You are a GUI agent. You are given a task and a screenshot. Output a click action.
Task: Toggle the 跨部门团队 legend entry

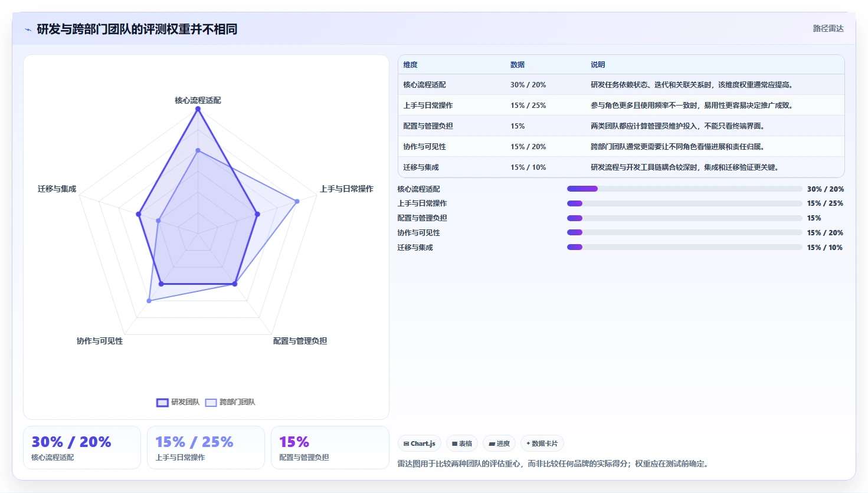click(230, 402)
